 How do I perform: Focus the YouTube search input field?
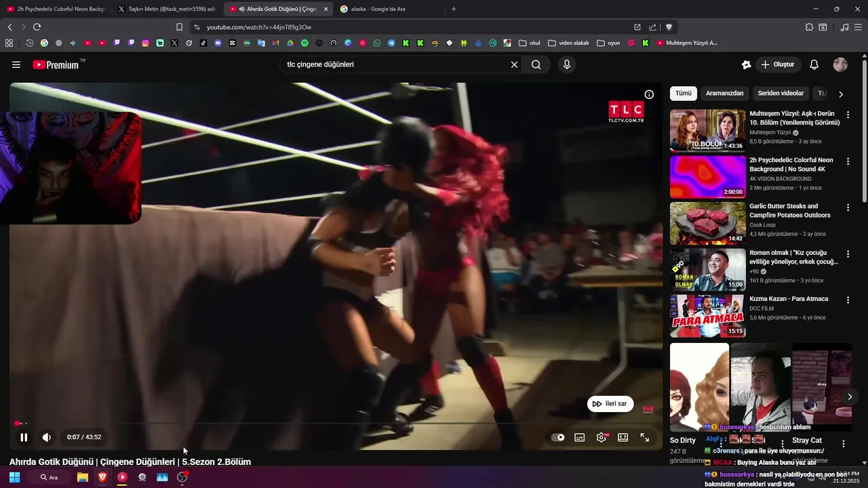397,64
